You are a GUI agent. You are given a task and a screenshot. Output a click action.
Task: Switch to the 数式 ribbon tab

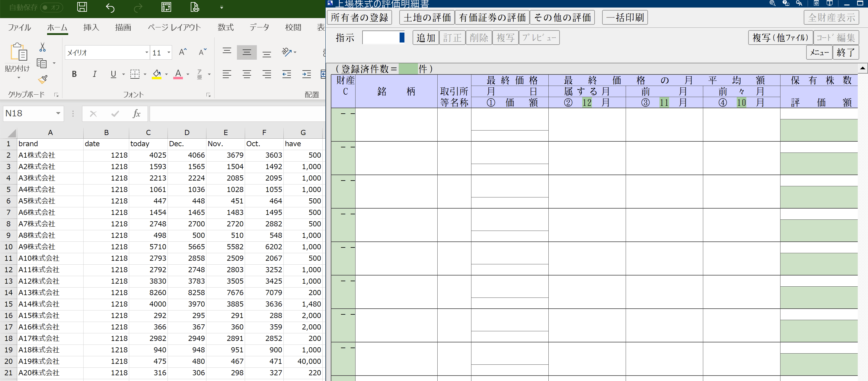tap(226, 27)
